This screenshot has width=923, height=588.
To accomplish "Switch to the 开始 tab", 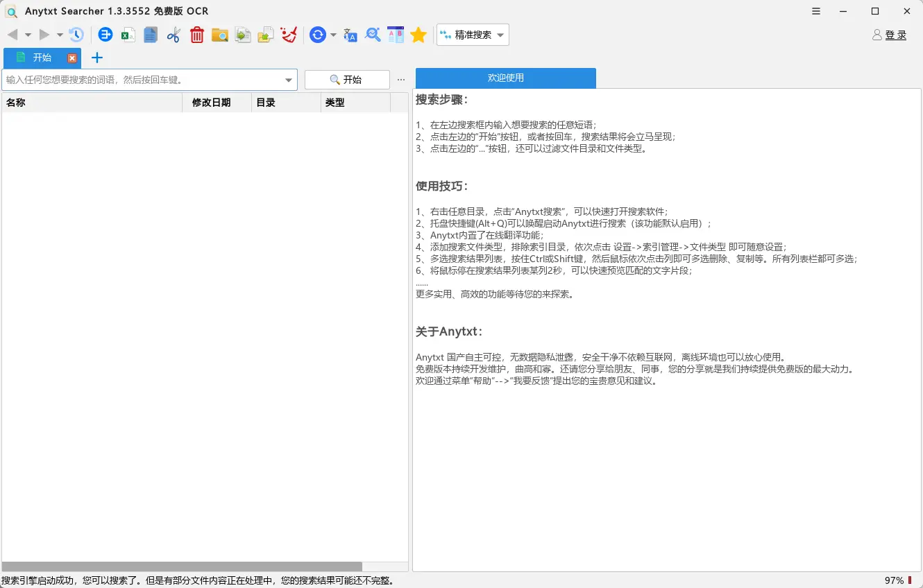I will [x=42, y=58].
